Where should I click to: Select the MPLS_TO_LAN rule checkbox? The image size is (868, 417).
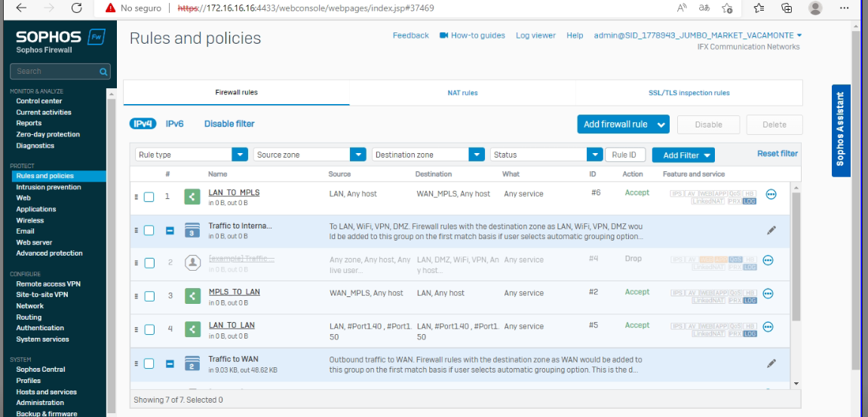[x=149, y=296]
